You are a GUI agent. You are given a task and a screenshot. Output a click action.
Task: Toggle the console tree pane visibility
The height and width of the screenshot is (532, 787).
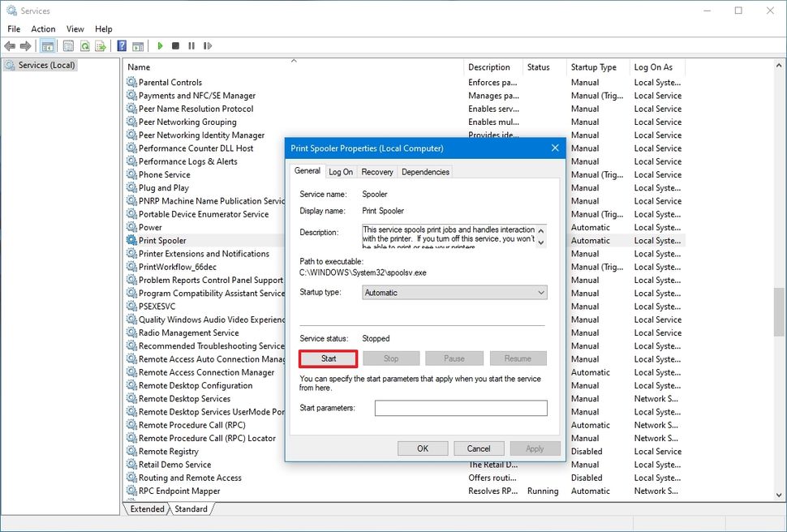click(47, 46)
